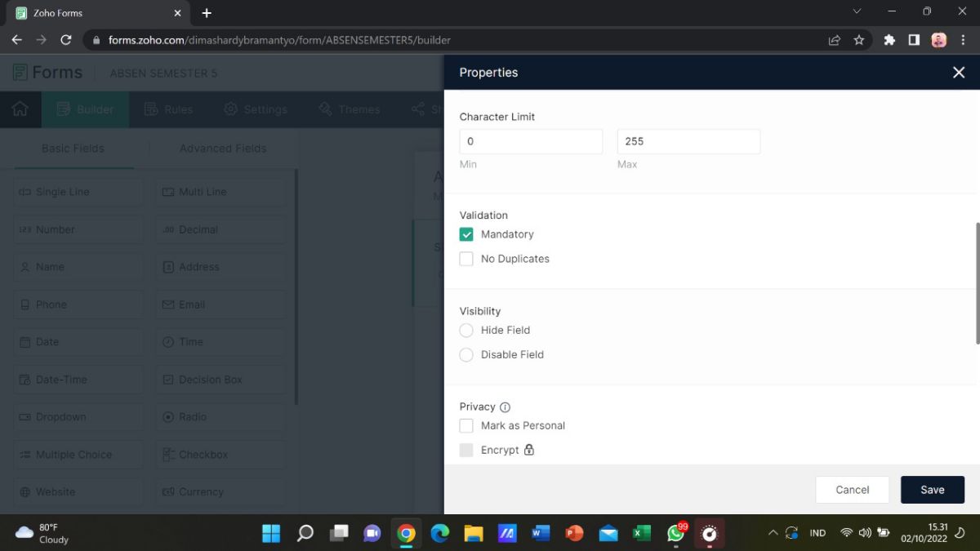Open the Themes tab
The image size is (980, 551).
click(x=350, y=109)
